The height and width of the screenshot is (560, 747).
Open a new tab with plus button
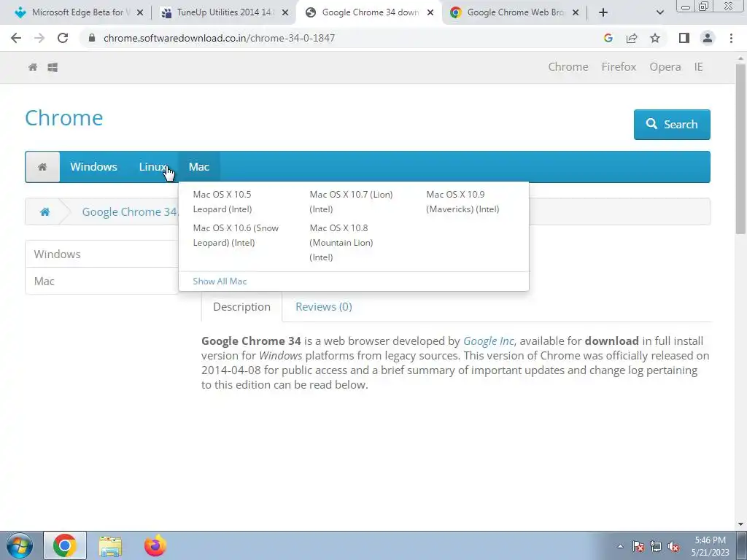pos(603,12)
